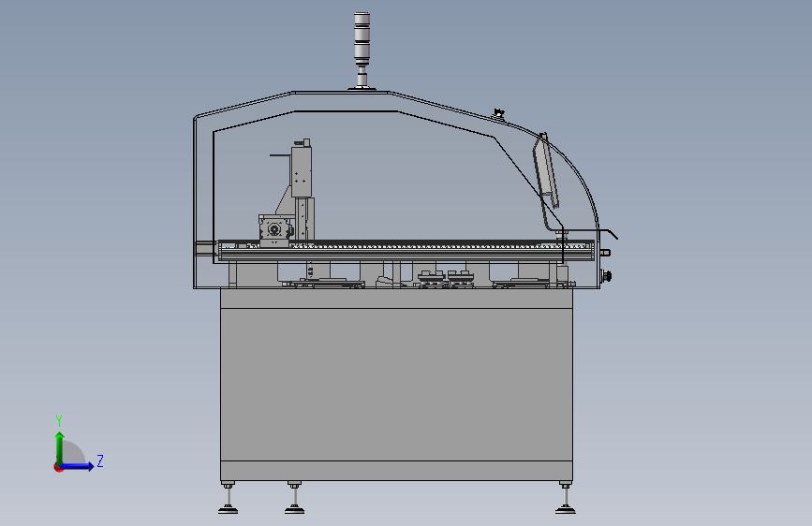Click the green Y axis arrow of the triad

click(x=60, y=447)
